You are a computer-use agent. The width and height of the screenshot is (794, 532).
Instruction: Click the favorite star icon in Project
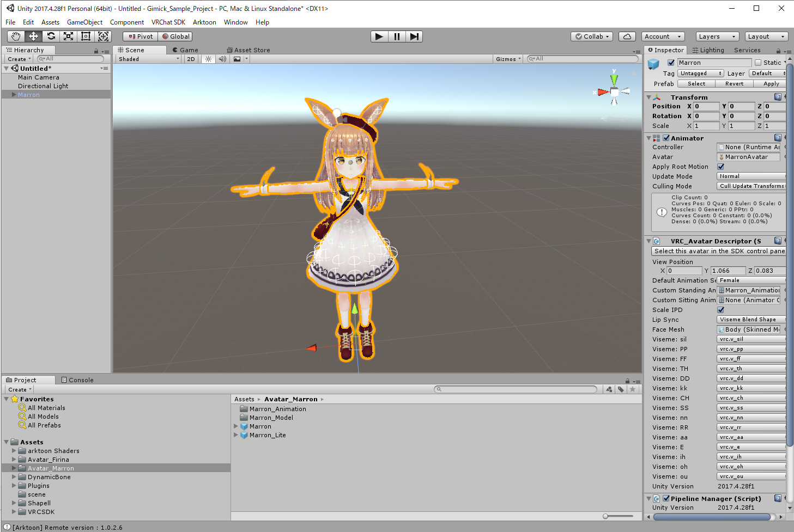[x=632, y=389]
